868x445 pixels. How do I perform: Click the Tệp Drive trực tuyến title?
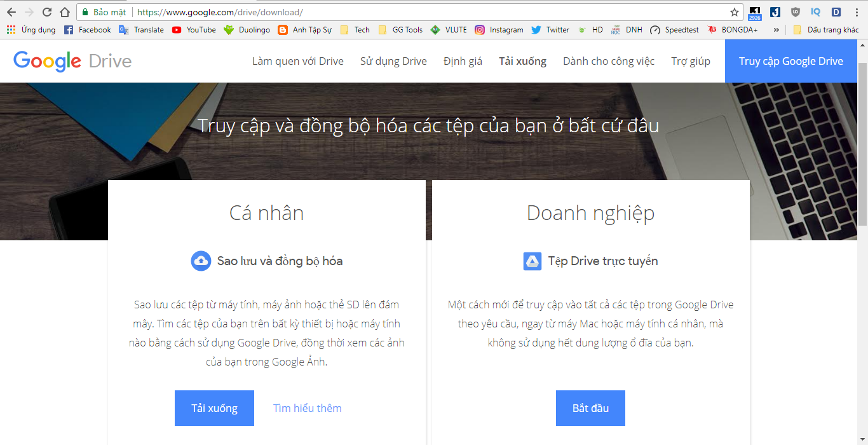pyautogui.click(x=603, y=261)
